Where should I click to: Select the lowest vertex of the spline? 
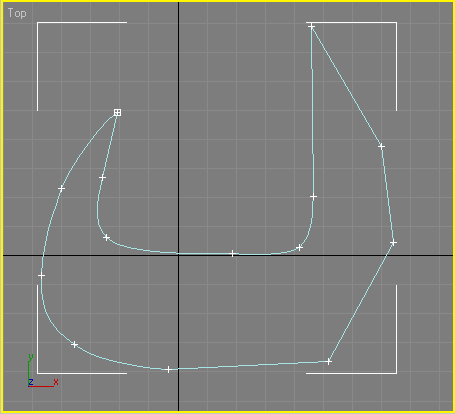[168, 369]
